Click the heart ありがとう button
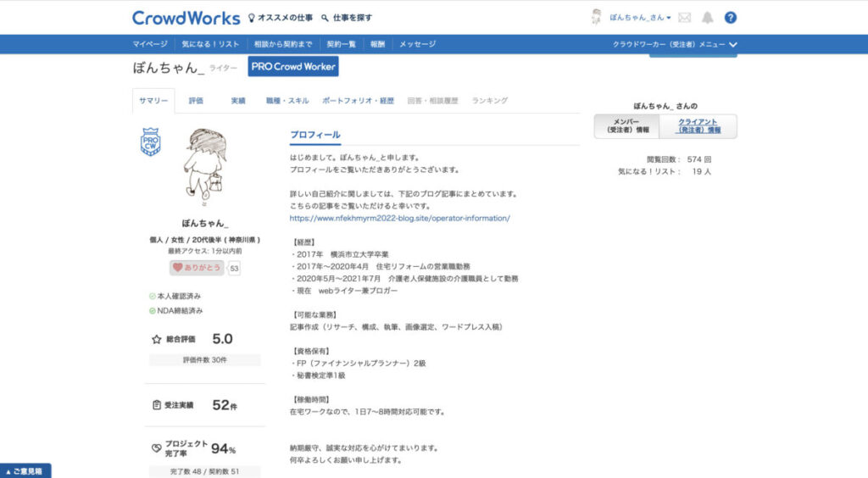This screenshot has height=478, width=868. point(197,268)
